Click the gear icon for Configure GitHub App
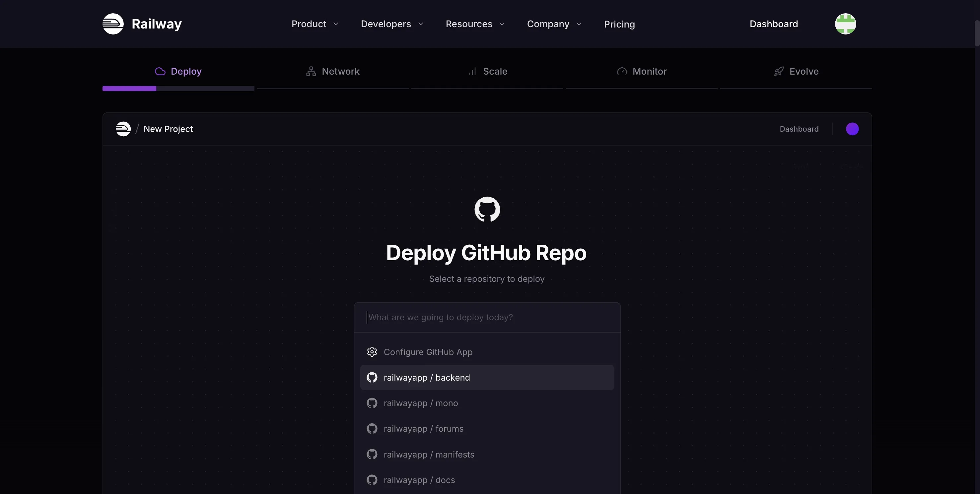980x494 pixels. pyautogui.click(x=372, y=352)
